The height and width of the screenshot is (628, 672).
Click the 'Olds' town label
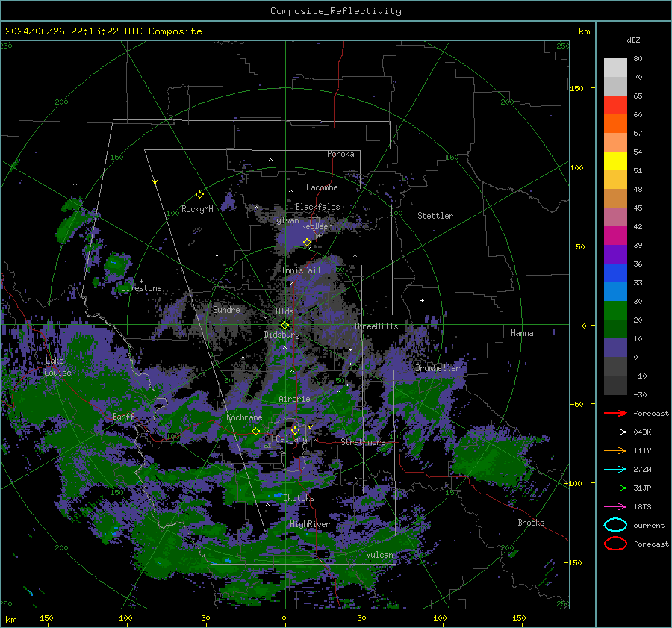point(284,311)
